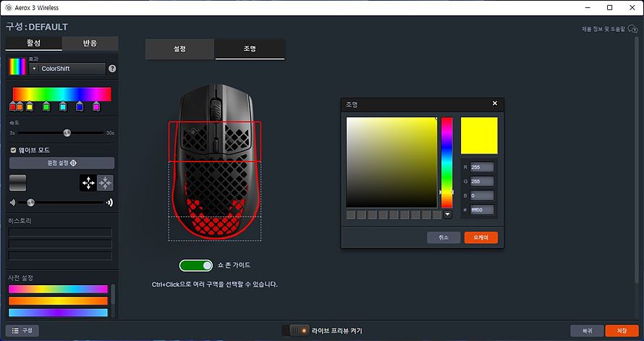This screenshot has width=644, height=341.
Task: Click the wave width slider handle
Action: tap(31, 203)
